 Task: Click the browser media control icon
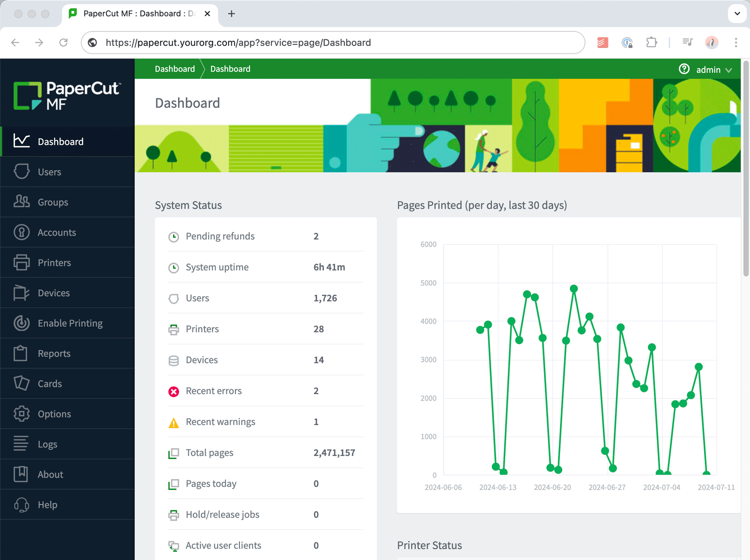tap(688, 42)
